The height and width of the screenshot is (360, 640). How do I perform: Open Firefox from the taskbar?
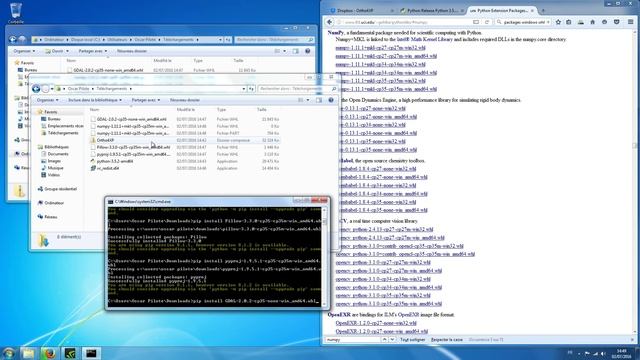point(49,353)
